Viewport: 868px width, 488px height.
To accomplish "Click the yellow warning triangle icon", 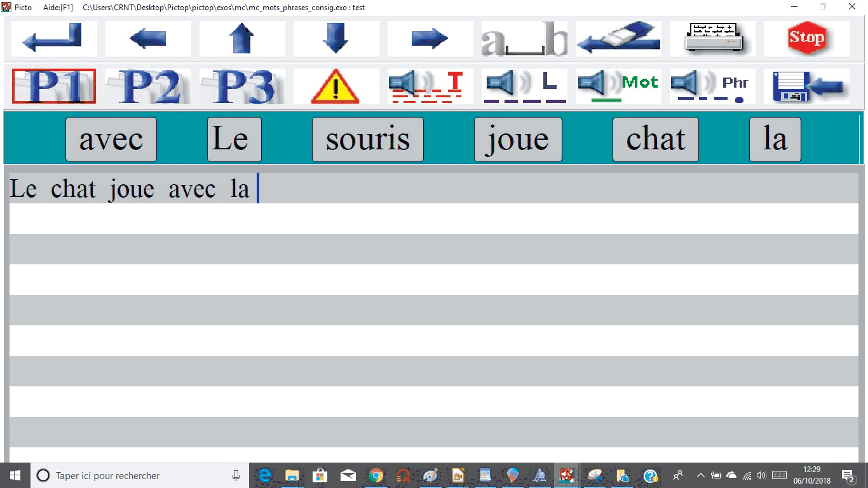I will point(336,86).
